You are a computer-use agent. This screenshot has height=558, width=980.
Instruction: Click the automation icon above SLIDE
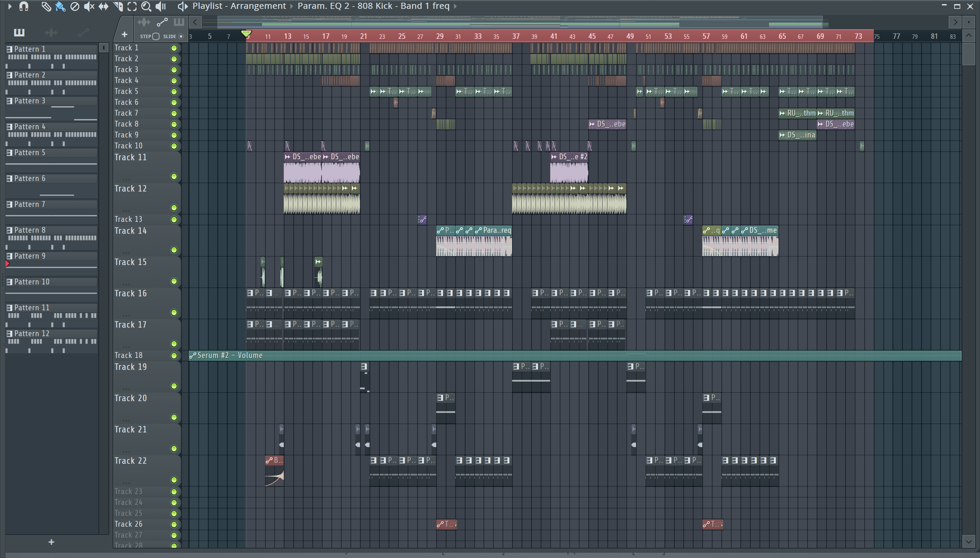click(x=162, y=22)
